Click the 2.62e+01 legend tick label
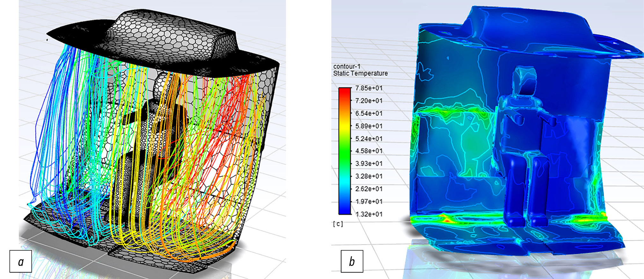Screen dimensions: 644x279 click(x=369, y=189)
